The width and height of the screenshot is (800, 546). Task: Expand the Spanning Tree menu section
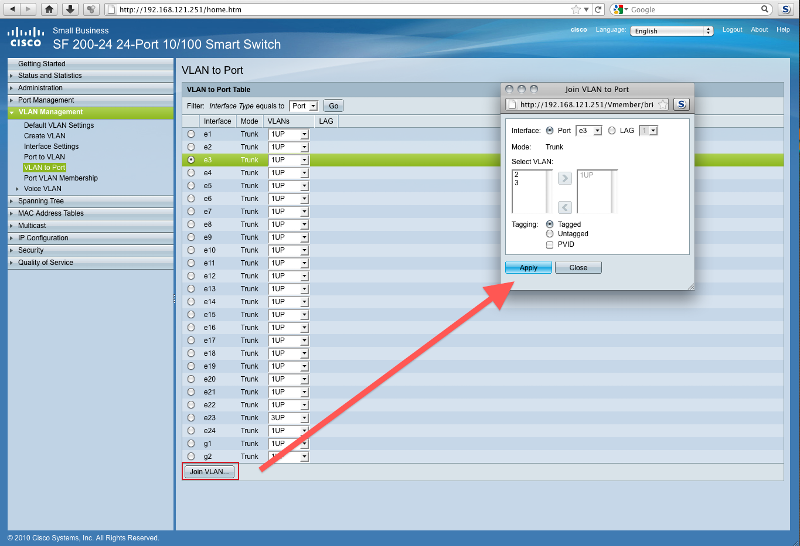(41, 201)
